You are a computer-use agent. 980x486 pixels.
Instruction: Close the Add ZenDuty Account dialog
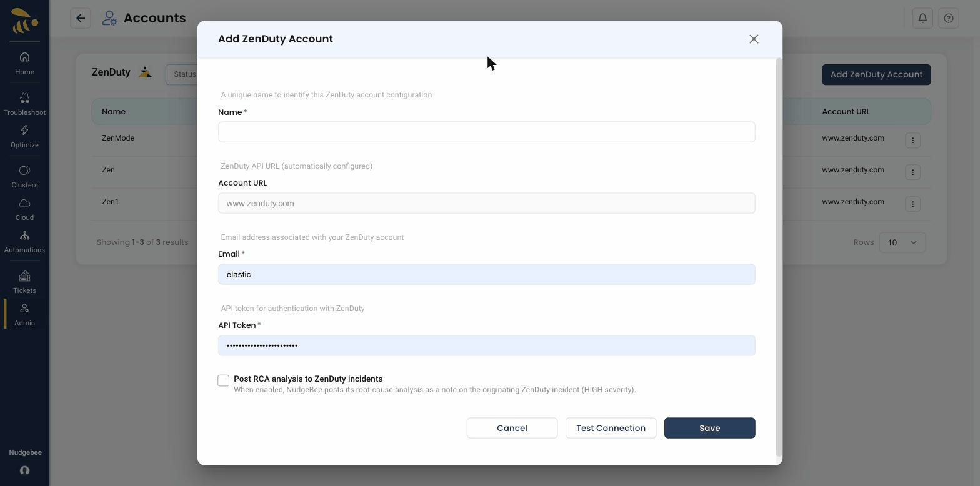coord(754,39)
